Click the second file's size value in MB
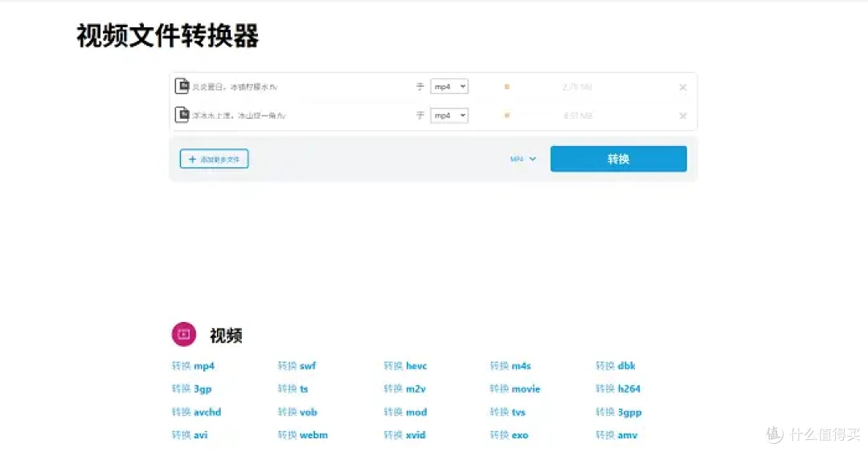Image resolution: width=868 pixels, height=452 pixels. (578, 116)
